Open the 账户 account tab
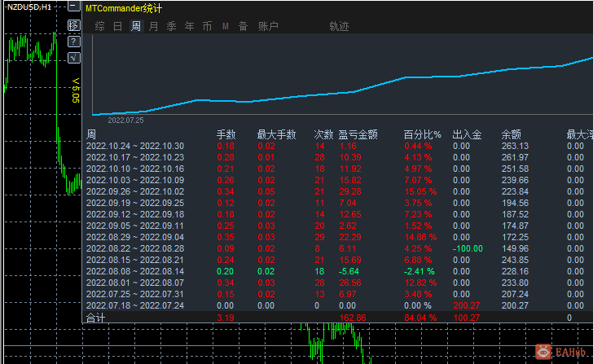593x364 pixels. [268, 26]
